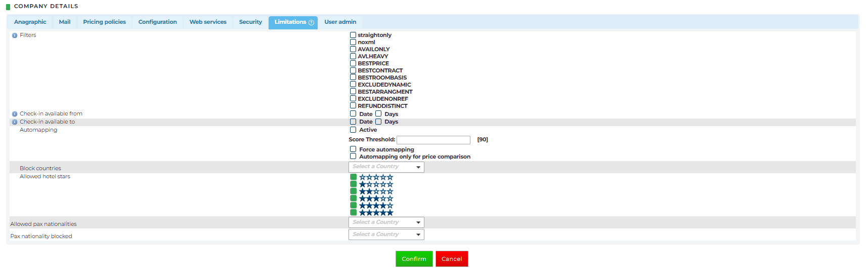Click info icon next to Check-in available from

point(15,114)
